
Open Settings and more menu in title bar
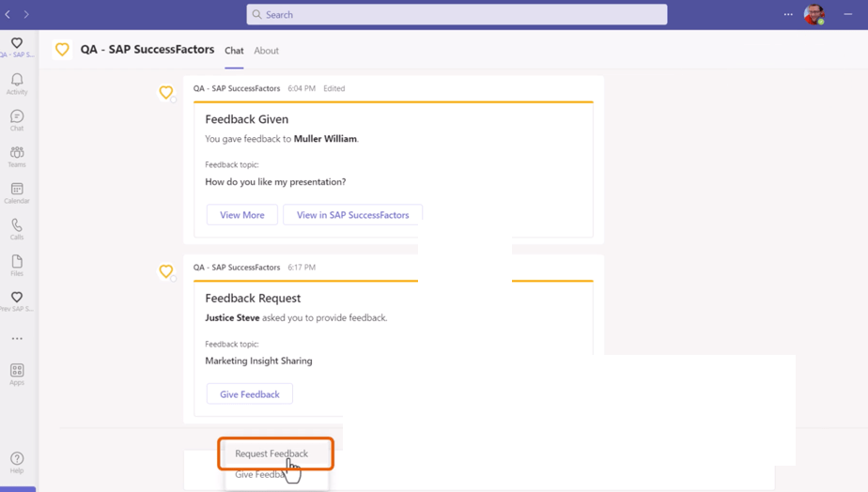click(788, 14)
